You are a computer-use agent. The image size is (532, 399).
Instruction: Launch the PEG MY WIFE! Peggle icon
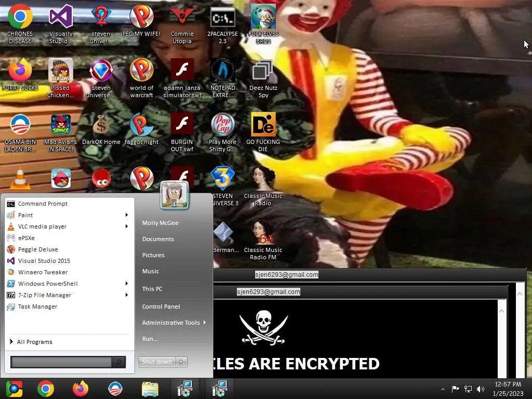(x=141, y=20)
